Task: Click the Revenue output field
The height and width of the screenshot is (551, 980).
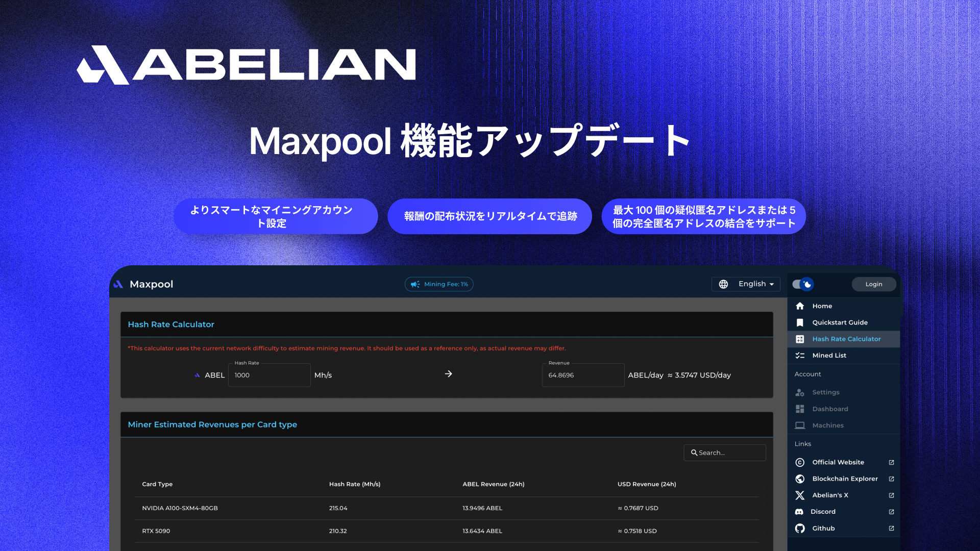Action: tap(583, 375)
